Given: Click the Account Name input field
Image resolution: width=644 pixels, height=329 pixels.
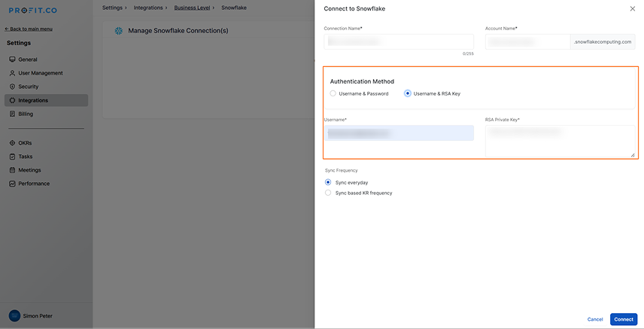Looking at the screenshot, I should point(528,41).
